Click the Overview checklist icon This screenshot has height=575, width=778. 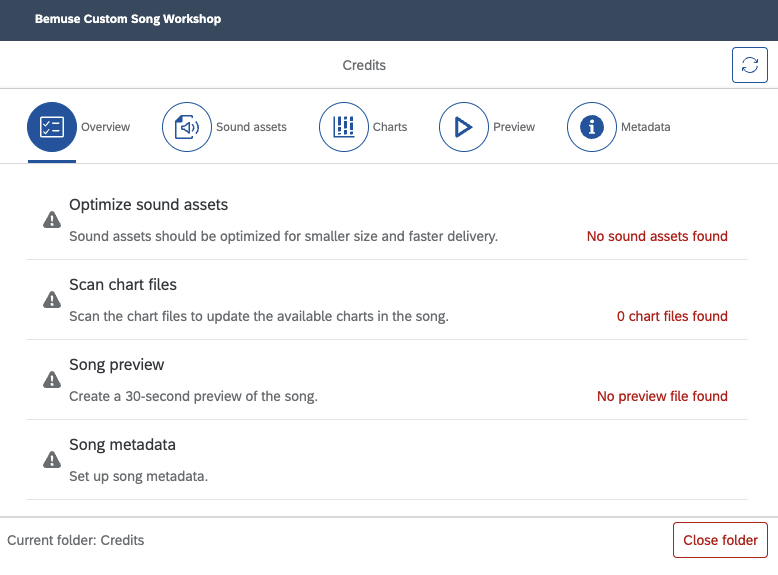[52, 127]
